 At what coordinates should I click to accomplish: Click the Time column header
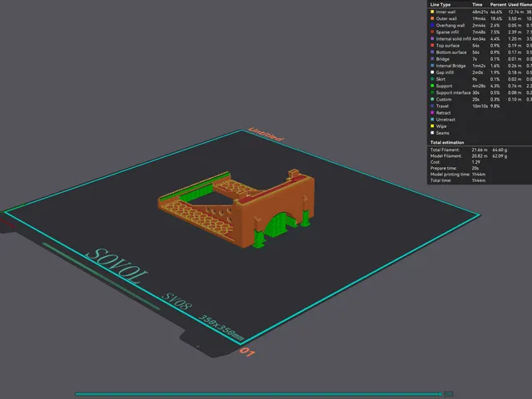point(477,5)
